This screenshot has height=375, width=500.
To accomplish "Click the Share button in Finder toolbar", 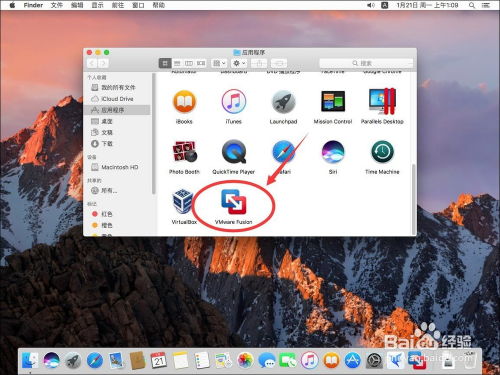I will pos(259,63).
